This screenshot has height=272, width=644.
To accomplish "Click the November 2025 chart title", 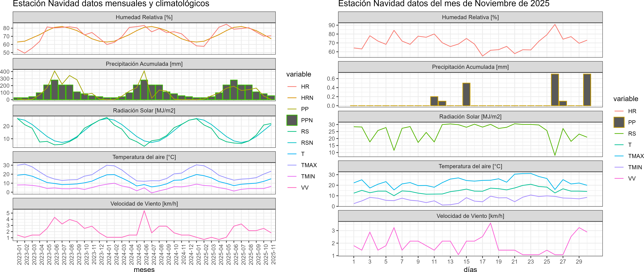I will click(x=444, y=4).
